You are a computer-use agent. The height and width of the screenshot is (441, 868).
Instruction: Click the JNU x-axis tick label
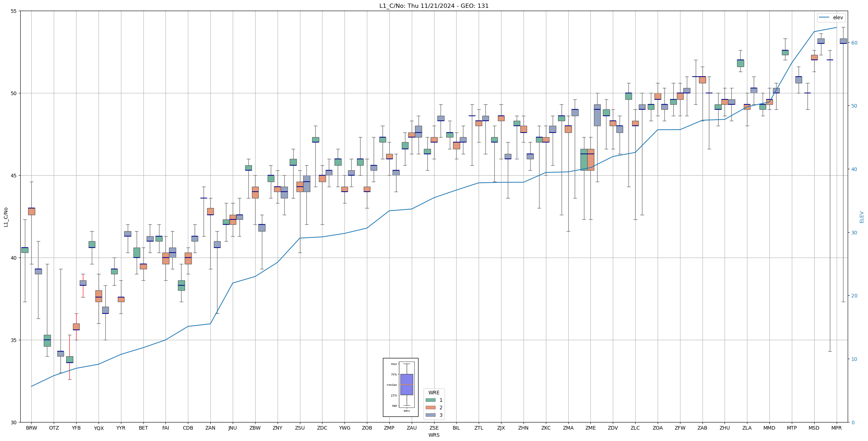(232, 428)
